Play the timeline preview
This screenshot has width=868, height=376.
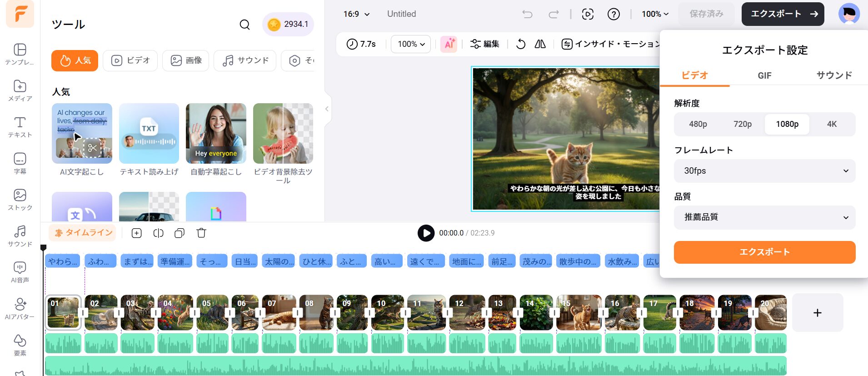pyautogui.click(x=426, y=233)
